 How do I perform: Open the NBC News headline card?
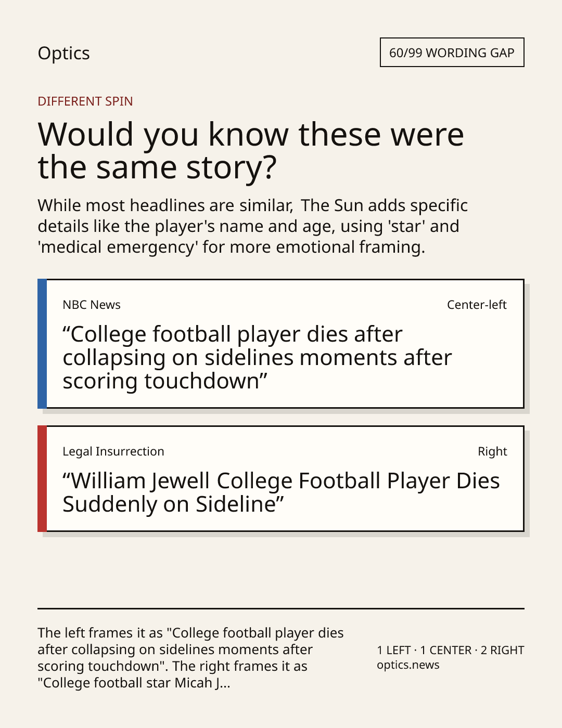(281, 344)
